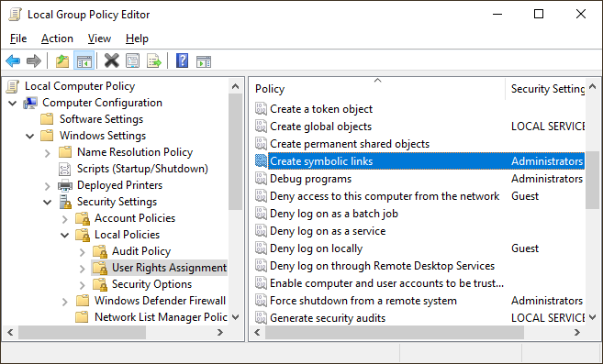Click the Audit Policy folder icon
Image resolution: width=603 pixels, height=364 pixels.
(x=100, y=251)
